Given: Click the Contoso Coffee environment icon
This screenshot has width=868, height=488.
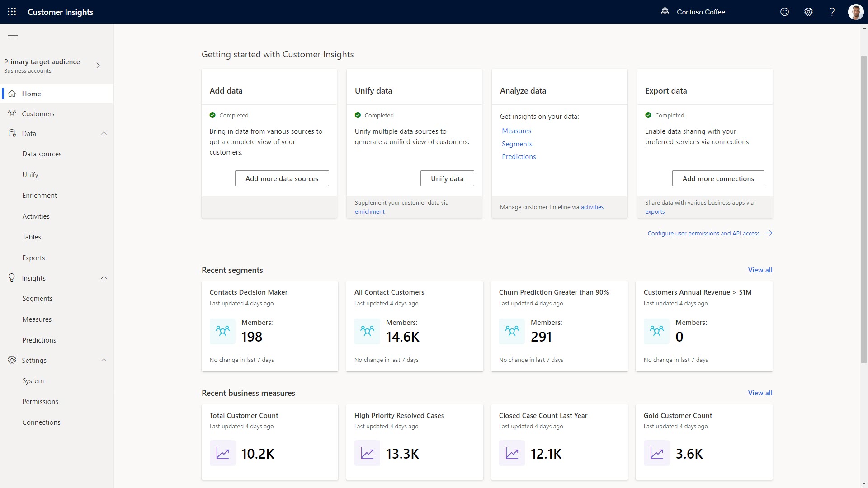Looking at the screenshot, I should coord(665,12).
